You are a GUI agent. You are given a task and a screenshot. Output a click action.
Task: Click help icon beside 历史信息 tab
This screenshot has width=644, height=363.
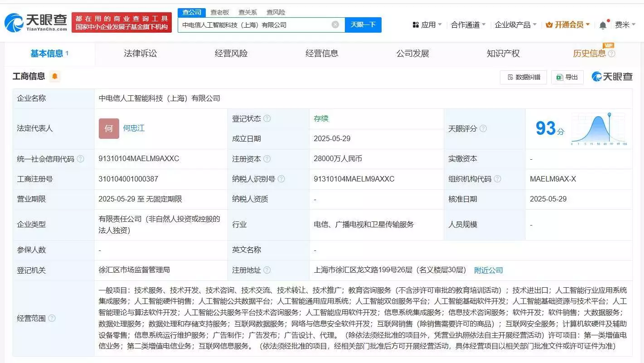[611, 54]
